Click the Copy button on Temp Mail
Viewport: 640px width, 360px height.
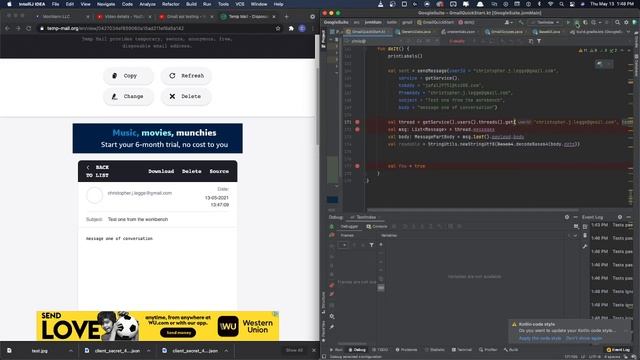(128, 76)
